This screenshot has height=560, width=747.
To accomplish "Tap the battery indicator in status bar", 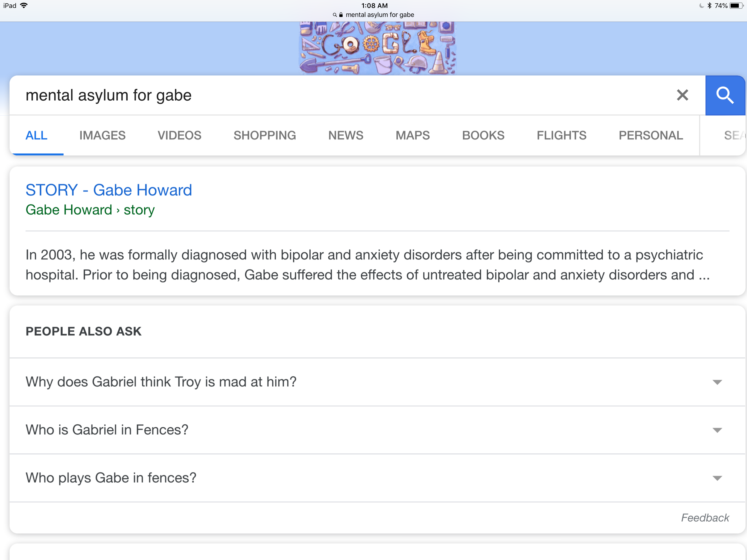I will pos(736,6).
